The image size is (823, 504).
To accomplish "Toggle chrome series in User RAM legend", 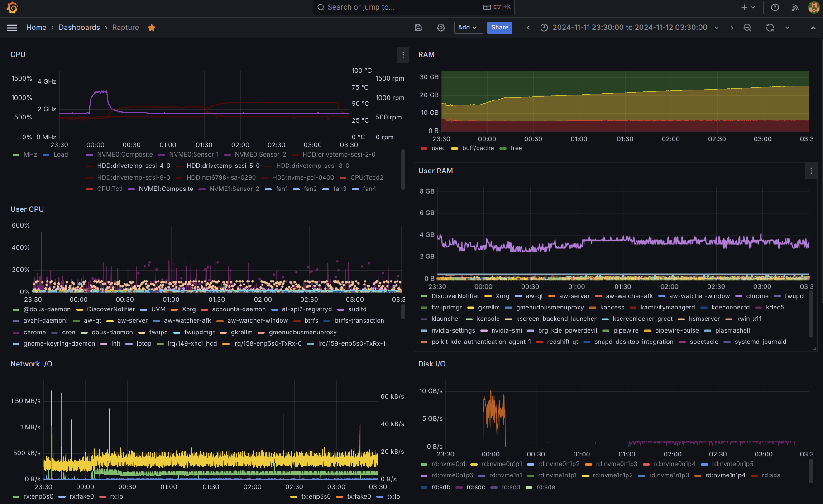I will (x=757, y=296).
